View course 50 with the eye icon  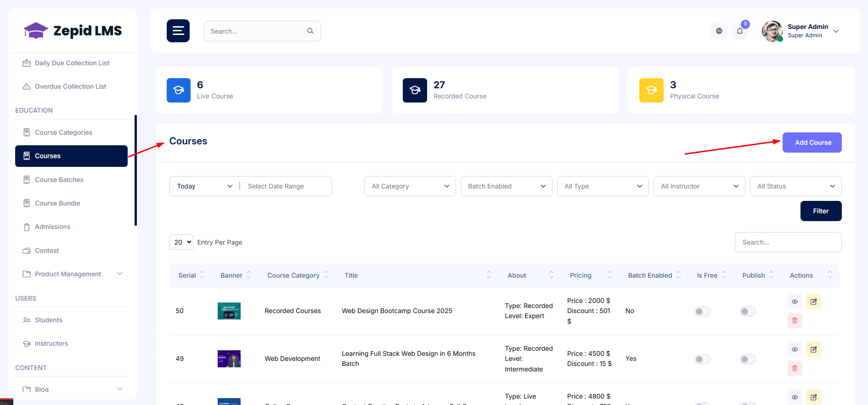pyautogui.click(x=795, y=302)
